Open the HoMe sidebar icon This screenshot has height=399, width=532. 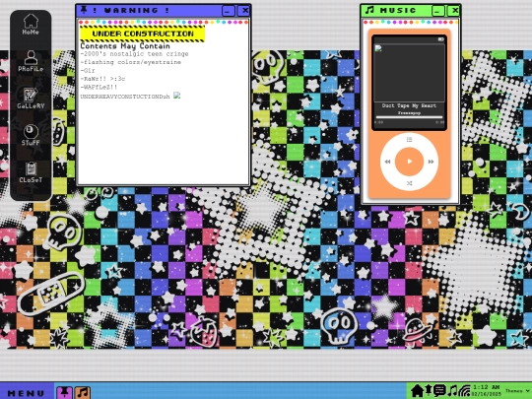31,25
